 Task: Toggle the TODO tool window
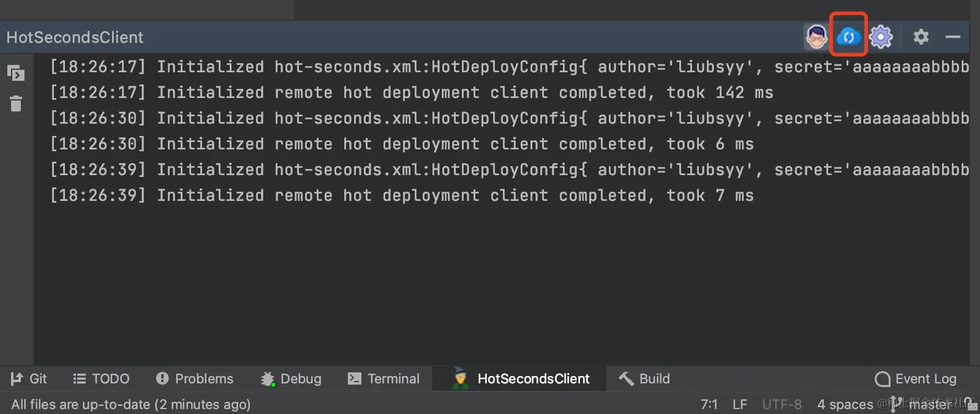[x=100, y=378]
